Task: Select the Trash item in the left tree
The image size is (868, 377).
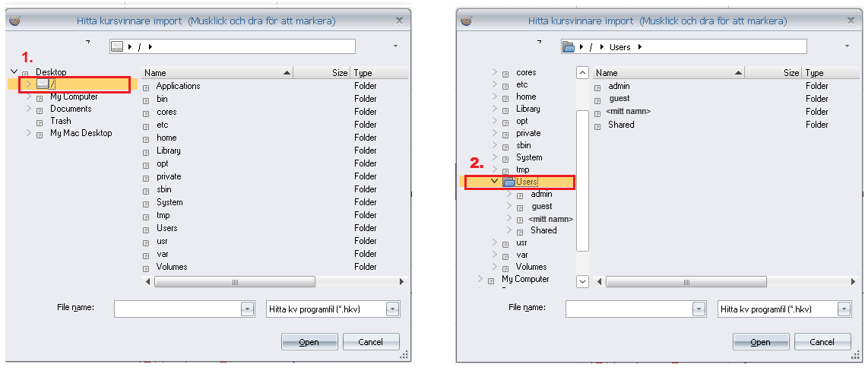Action: pyautogui.click(x=61, y=121)
